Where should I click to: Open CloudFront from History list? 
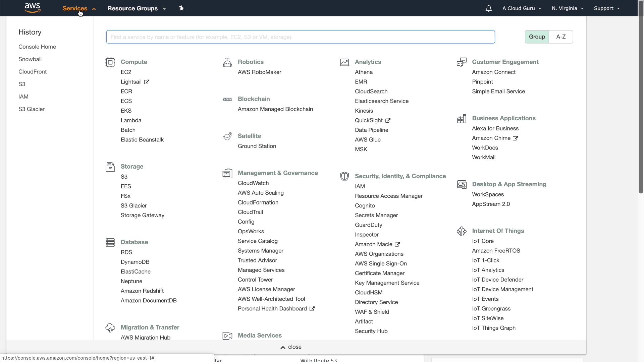pyautogui.click(x=33, y=72)
